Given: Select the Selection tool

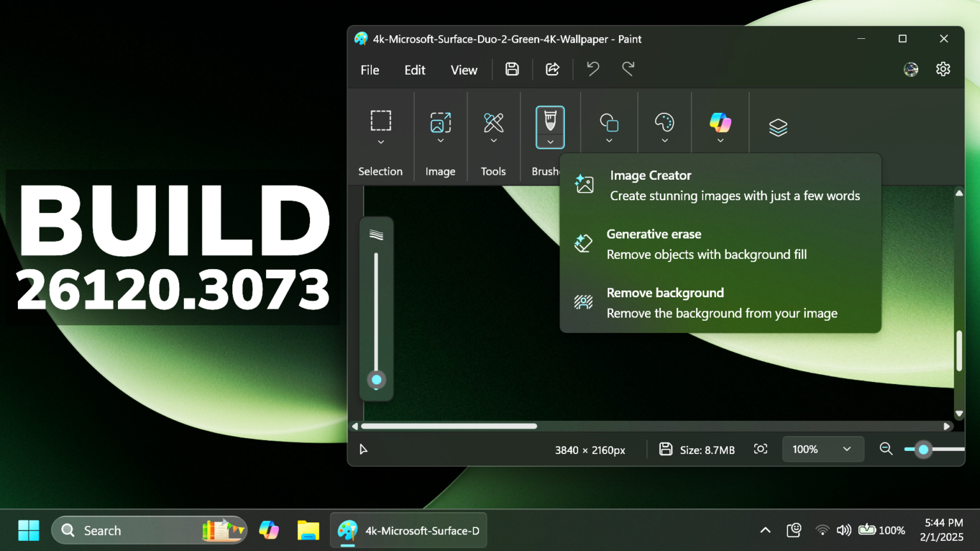Looking at the screenshot, I should pyautogui.click(x=380, y=122).
